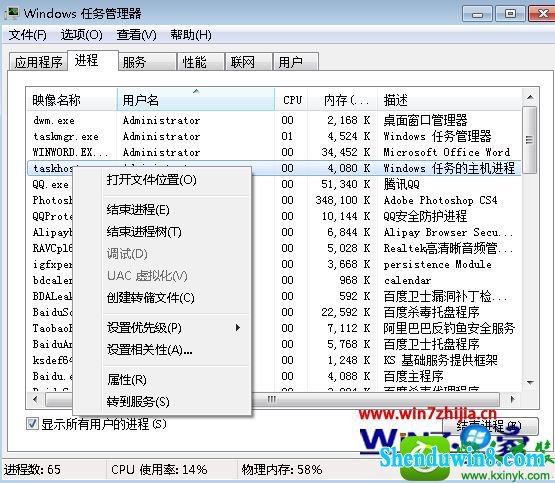
Task: Toggle 显示所有用户的进程 checkbox
Action: tap(32, 424)
